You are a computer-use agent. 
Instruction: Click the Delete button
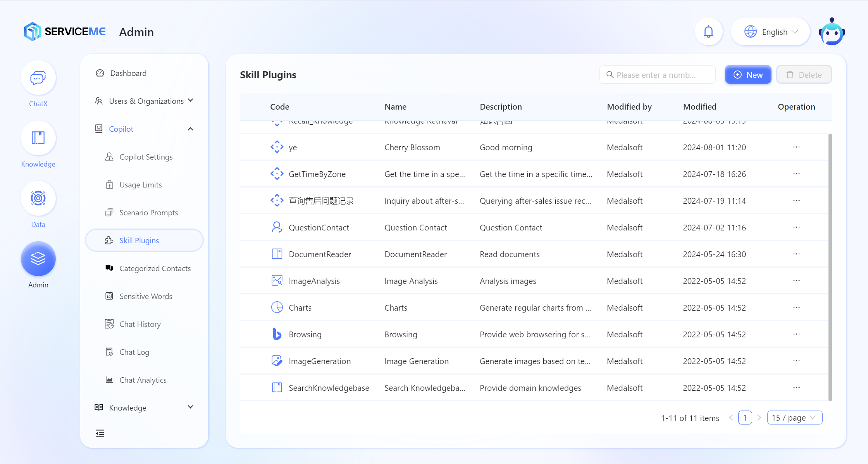click(804, 75)
